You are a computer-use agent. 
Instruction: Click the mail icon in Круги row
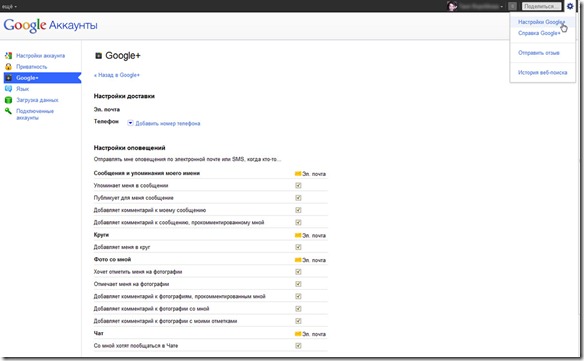click(x=298, y=235)
